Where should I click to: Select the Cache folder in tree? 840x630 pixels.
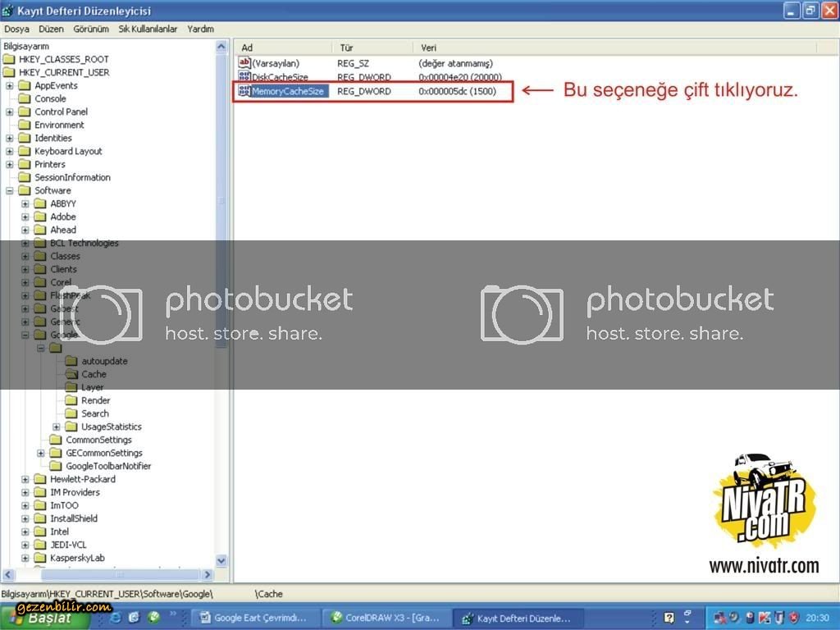coord(94,374)
